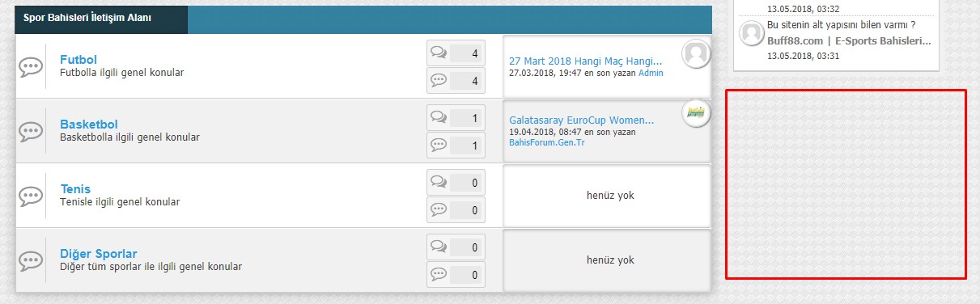
Task: Open the Diğer Sporlar forum
Action: click(99, 254)
